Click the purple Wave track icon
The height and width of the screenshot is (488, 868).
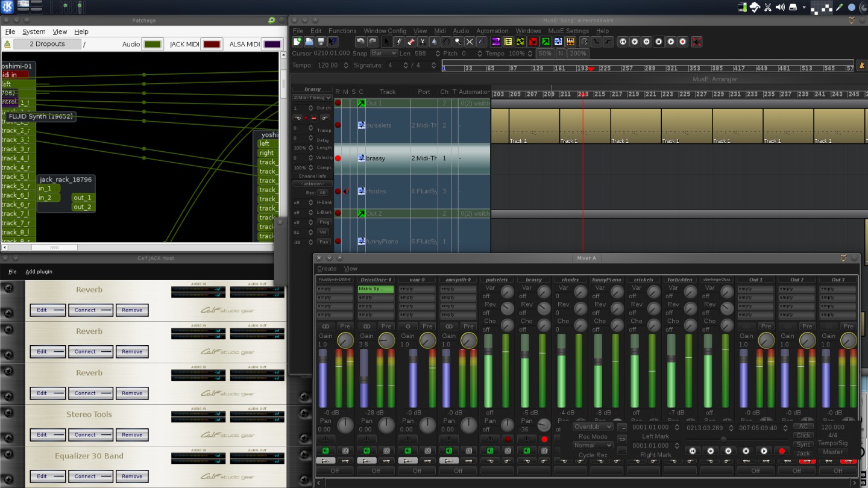pyautogui.click(x=495, y=42)
